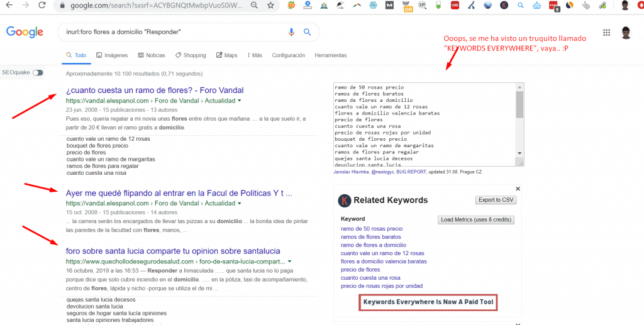
Task: Toggle the SEOquake switch
Action: click(38, 72)
